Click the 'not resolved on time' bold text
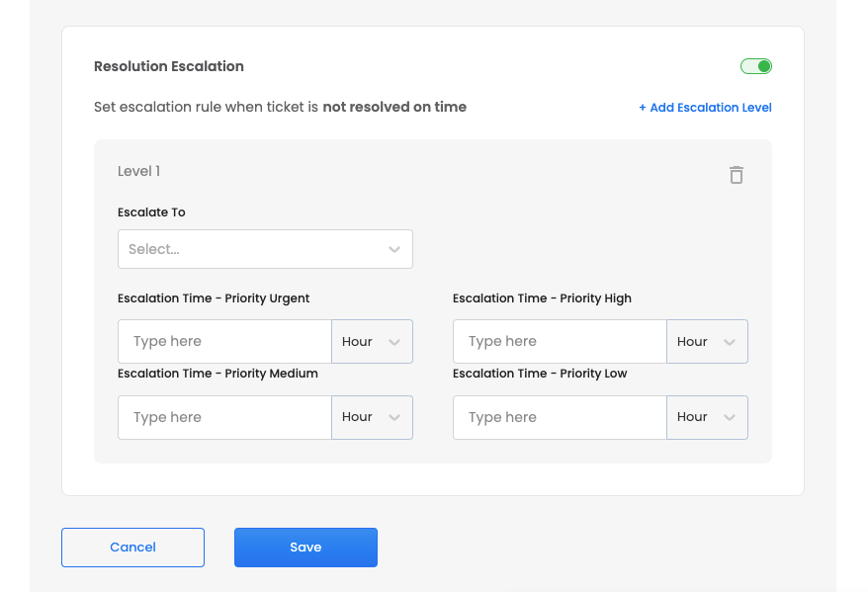This screenshot has height=592, width=868. [x=394, y=107]
